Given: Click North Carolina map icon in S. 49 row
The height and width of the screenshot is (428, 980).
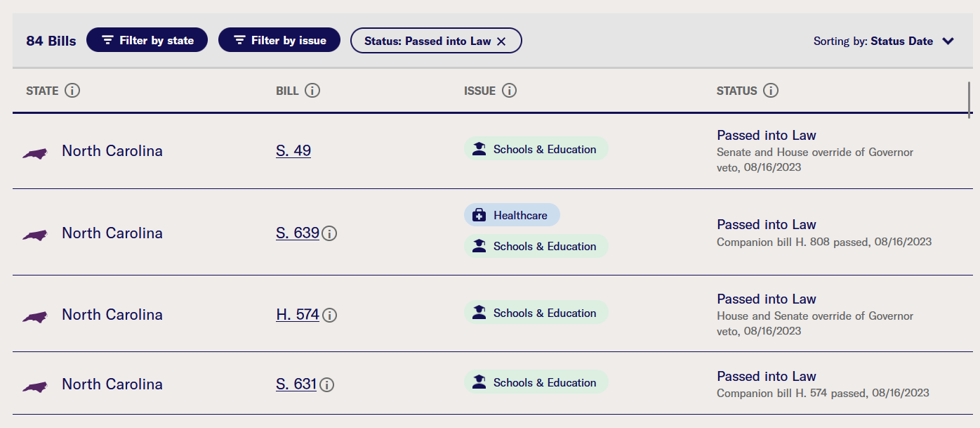Looking at the screenshot, I should point(35,153).
